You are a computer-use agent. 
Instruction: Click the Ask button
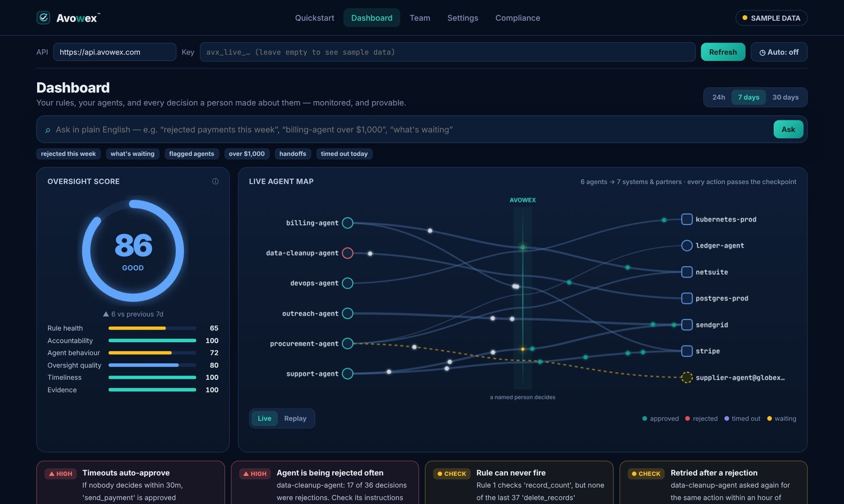pyautogui.click(x=788, y=129)
